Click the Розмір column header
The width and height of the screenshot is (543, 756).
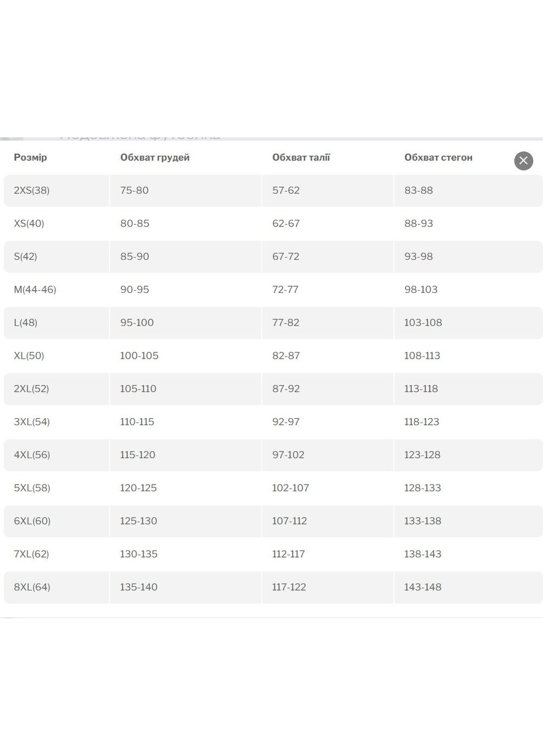(30, 157)
